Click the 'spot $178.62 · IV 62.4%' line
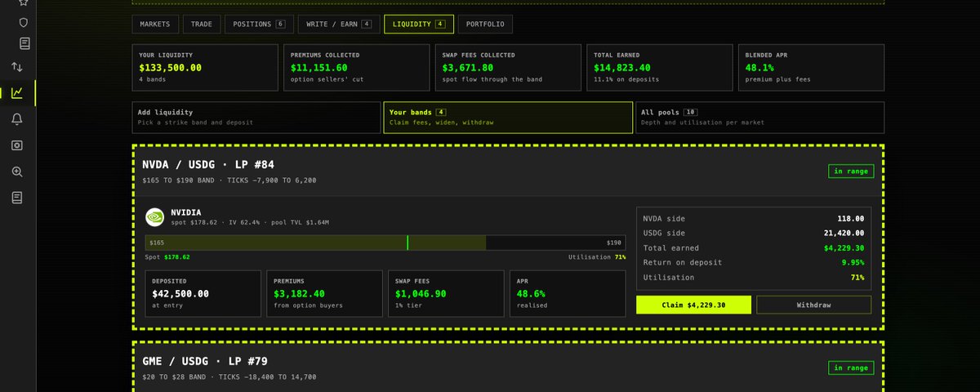 (x=250, y=222)
